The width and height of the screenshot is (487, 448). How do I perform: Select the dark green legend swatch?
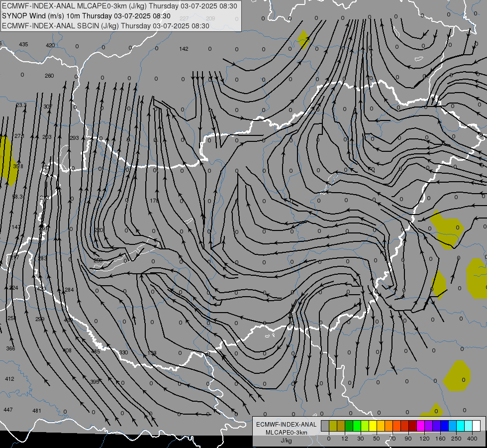[349, 426]
